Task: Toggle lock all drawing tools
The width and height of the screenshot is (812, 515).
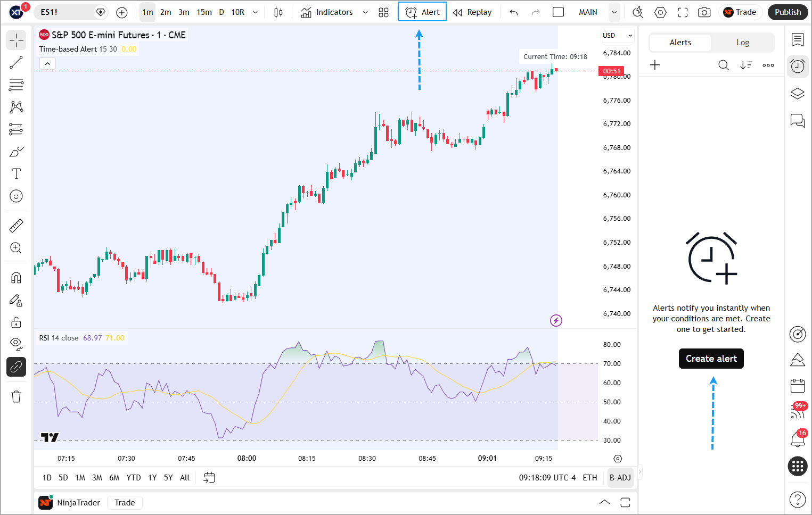Action: tap(16, 322)
